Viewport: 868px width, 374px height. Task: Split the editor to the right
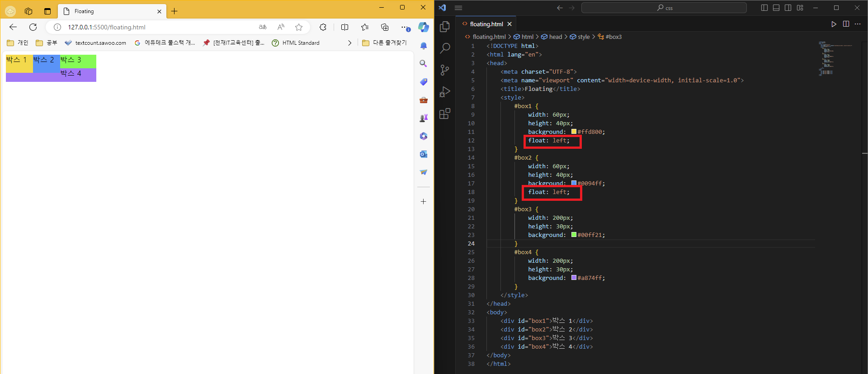coord(846,24)
